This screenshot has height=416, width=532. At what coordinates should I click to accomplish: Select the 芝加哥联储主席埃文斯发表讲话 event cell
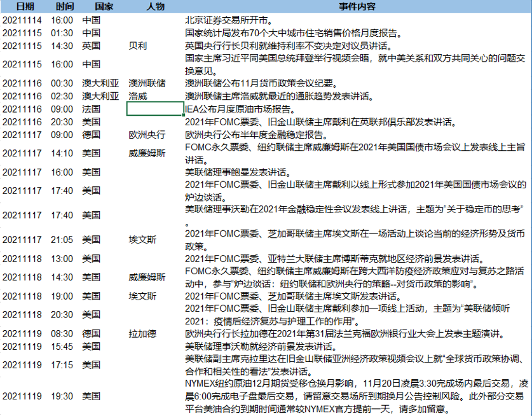click(294, 296)
